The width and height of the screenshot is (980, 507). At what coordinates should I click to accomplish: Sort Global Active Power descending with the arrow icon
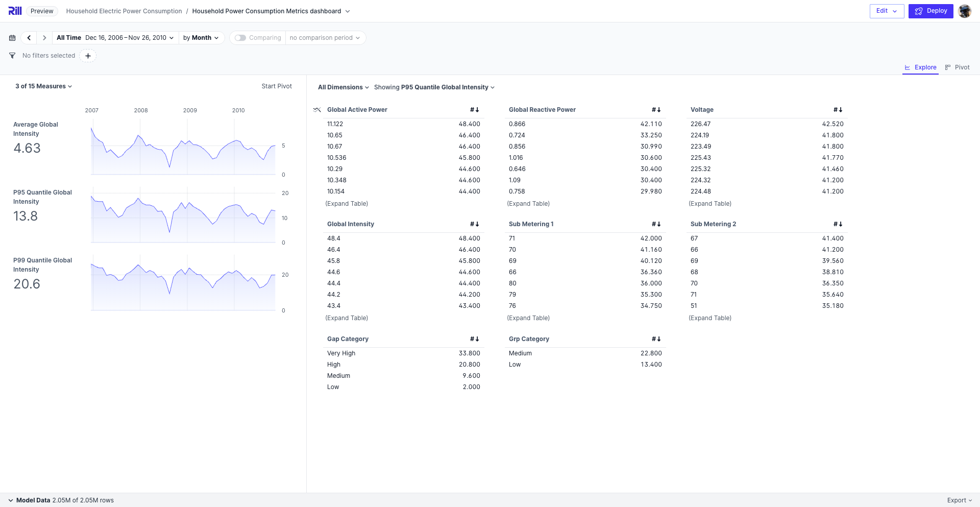click(x=475, y=109)
